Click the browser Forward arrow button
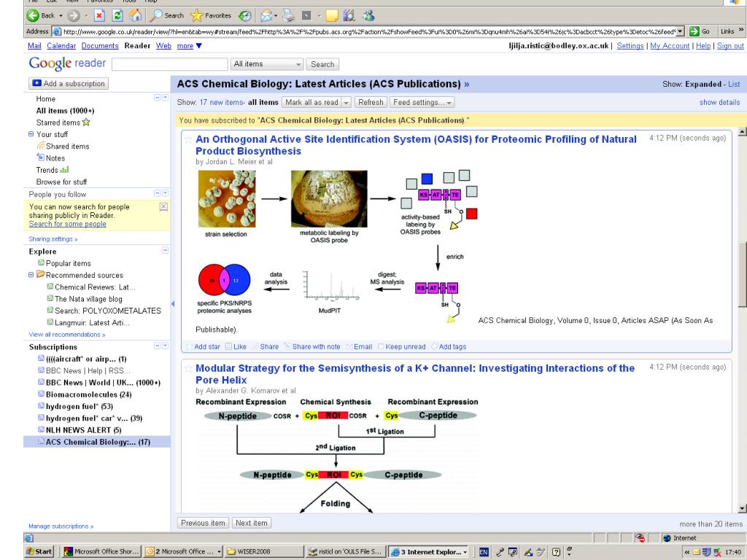Viewport: 747px width, 560px height. 74,16
